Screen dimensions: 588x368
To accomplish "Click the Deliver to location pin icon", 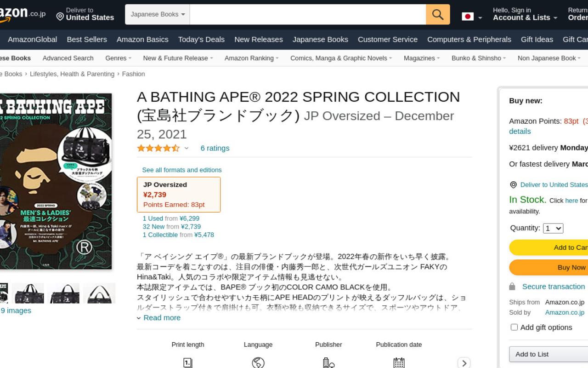I will coord(60,17).
